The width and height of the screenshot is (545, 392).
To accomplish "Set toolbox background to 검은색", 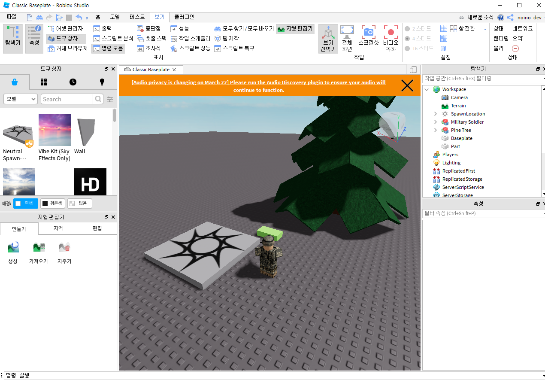I will tap(53, 203).
